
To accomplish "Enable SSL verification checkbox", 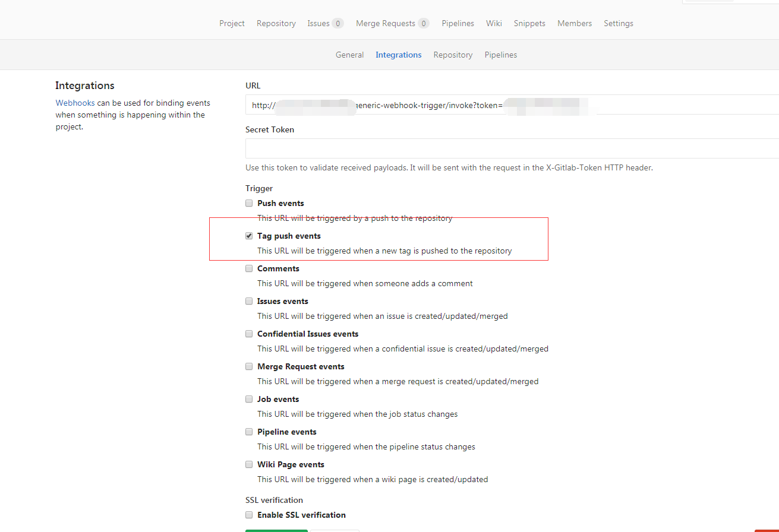I will tap(249, 515).
